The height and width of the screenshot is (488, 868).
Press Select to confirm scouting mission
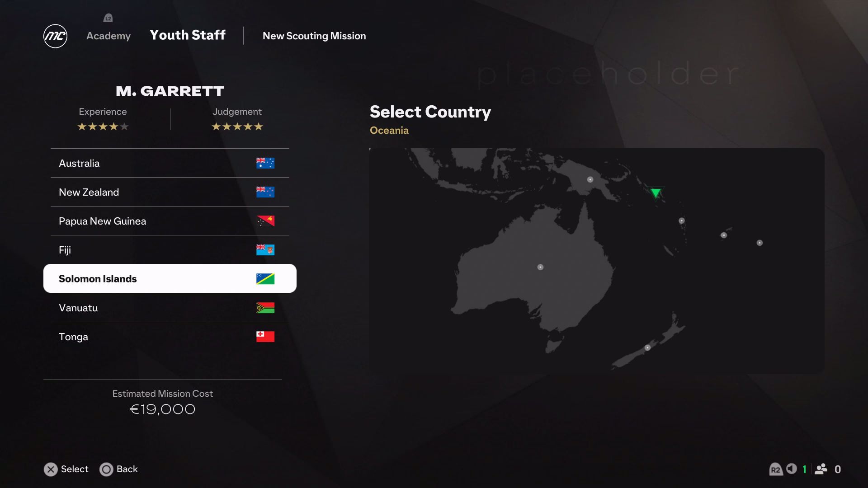point(66,469)
